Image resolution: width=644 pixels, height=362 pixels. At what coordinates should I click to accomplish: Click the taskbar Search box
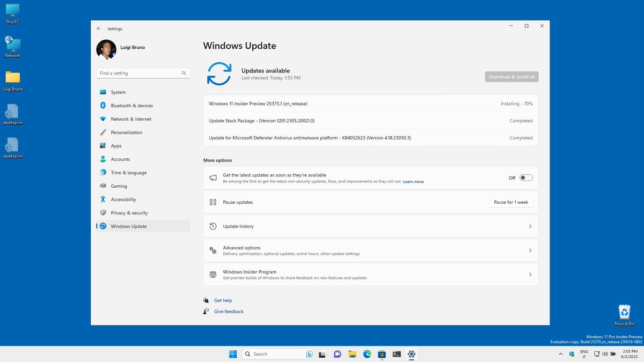[x=279, y=354]
